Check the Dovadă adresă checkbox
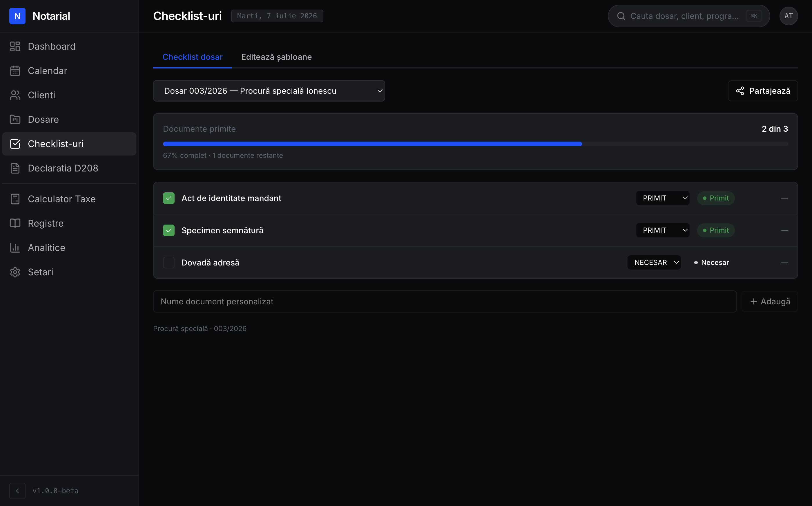The image size is (812, 506). (168, 262)
